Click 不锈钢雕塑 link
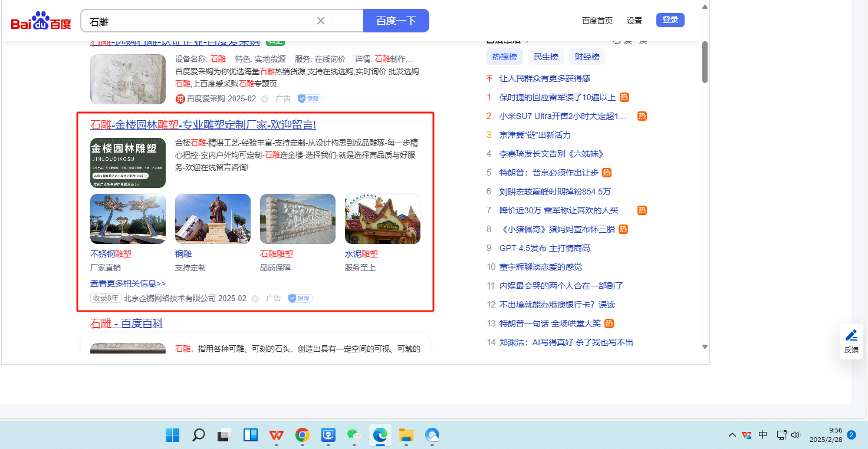Screen dimensions: 868x449 [x=111, y=254]
